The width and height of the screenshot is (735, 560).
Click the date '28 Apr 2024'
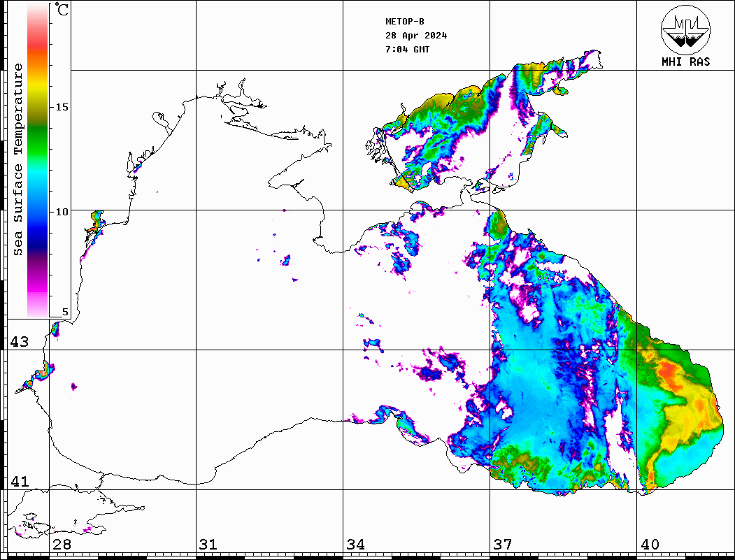click(x=416, y=36)
